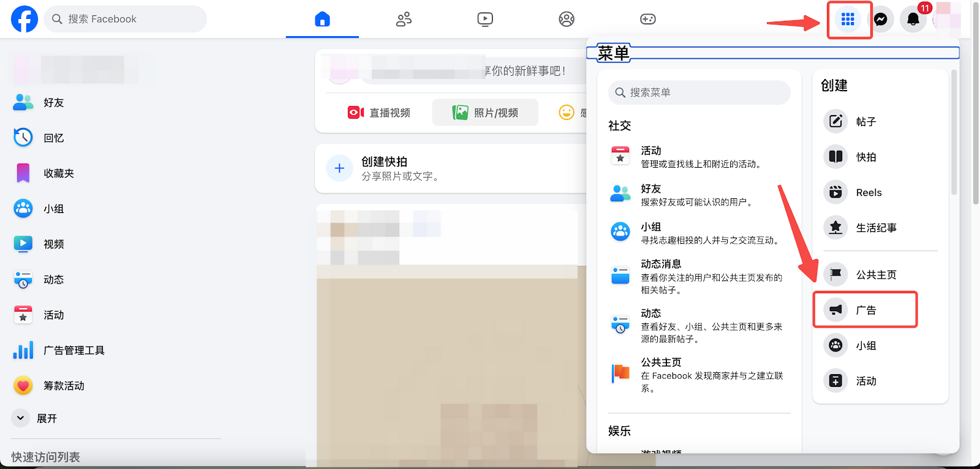Open 好友 in the 社交 menu list
The image size is (980, 469).
[x=699, y=195]
